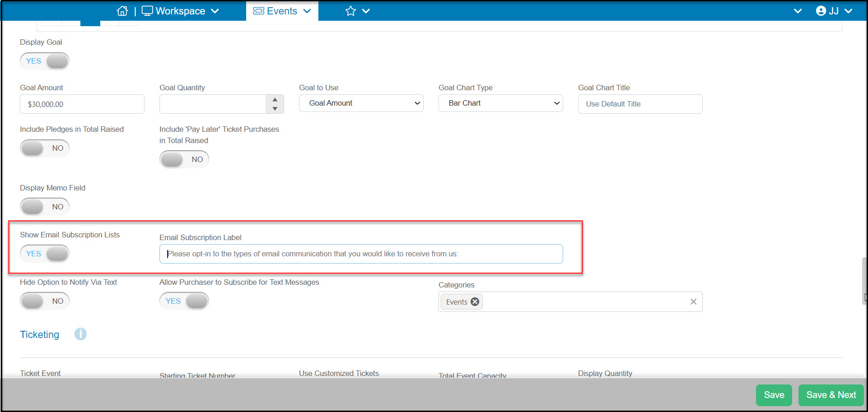Open favorites star icon

click(350, 11)
